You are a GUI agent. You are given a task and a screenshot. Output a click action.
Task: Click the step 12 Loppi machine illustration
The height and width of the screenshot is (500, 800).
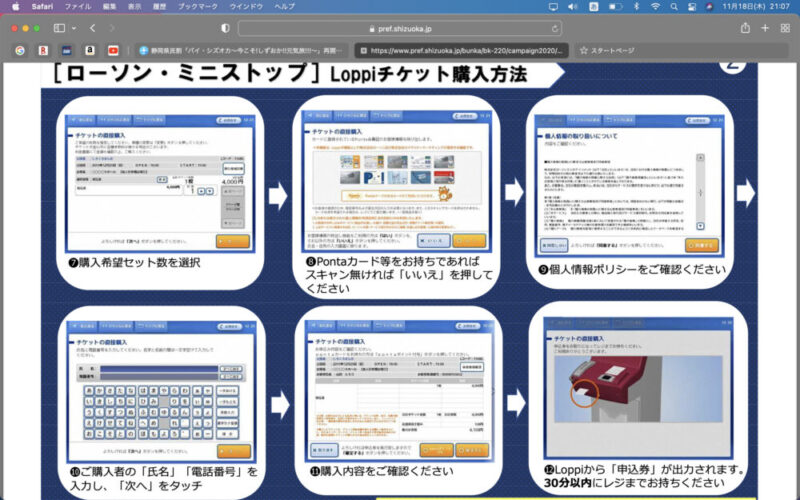pyautogui.click(x=638, y=389)
